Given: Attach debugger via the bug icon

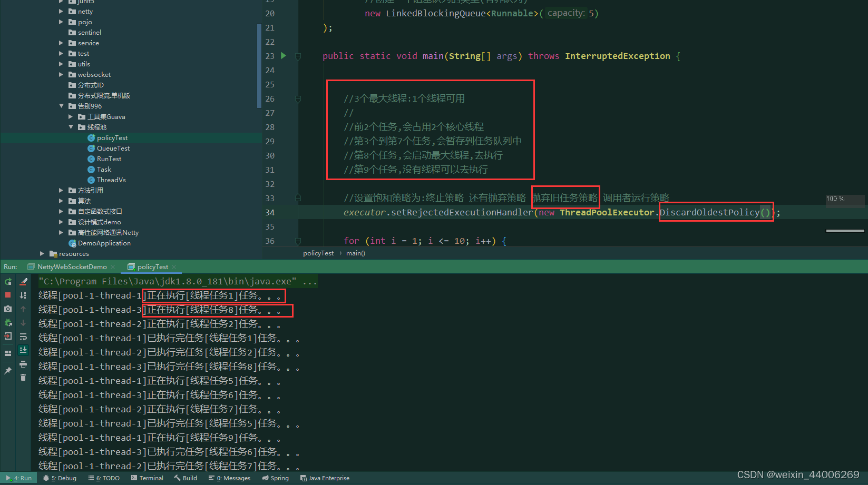Looking at the screenshot, I should (x=8, y=323).
